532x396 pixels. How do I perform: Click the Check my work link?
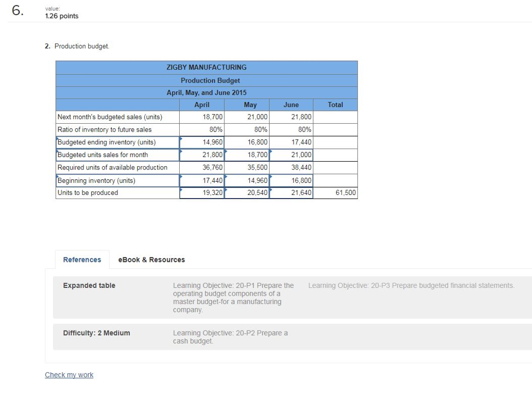tap(69, 375)
